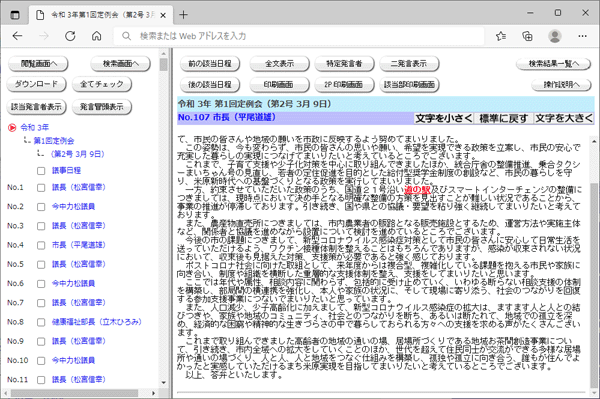Open the No.4 市長（平尾道雄） link
The width and height of the screenshot is (600, 399).
(x=78, y=245)
